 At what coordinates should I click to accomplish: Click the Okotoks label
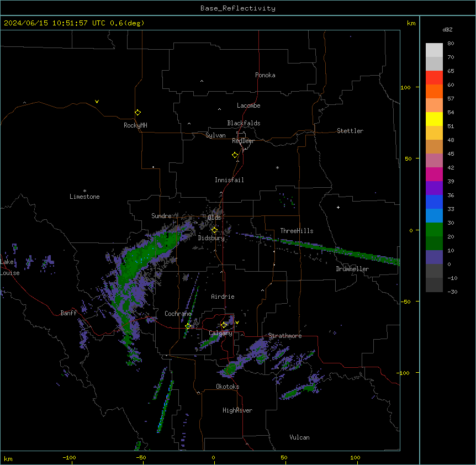228,387
